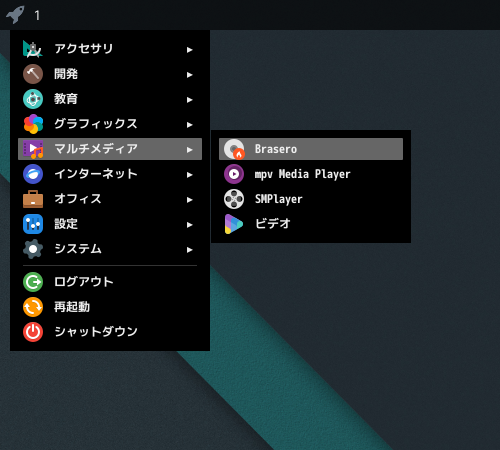Click the mpv Media Player purple icon
The image size is (500, 450).
pyautogui.click(x=234, y=174)
